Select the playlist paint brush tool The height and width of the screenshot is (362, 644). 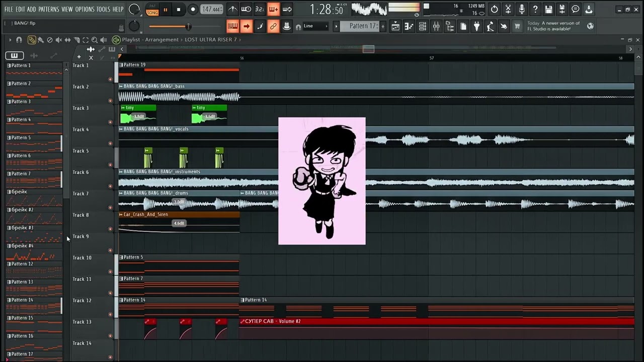point(41,40)
